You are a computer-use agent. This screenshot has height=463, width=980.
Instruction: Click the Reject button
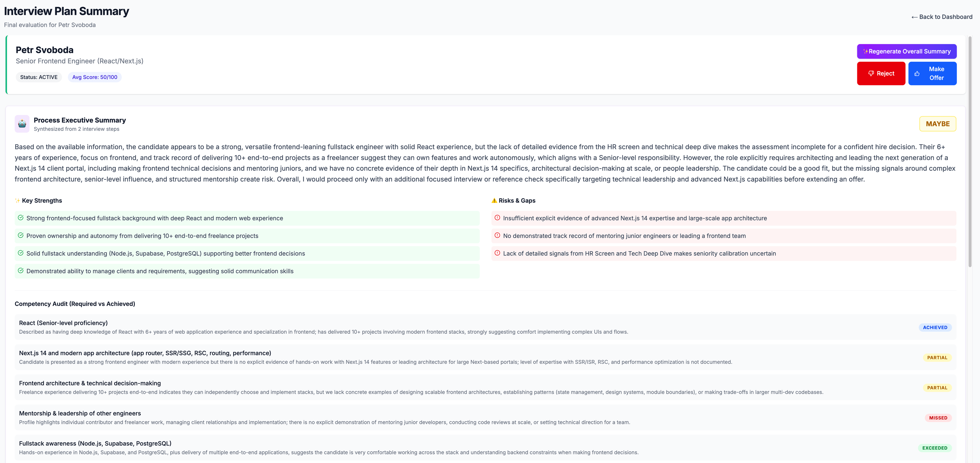coord(881,73)
